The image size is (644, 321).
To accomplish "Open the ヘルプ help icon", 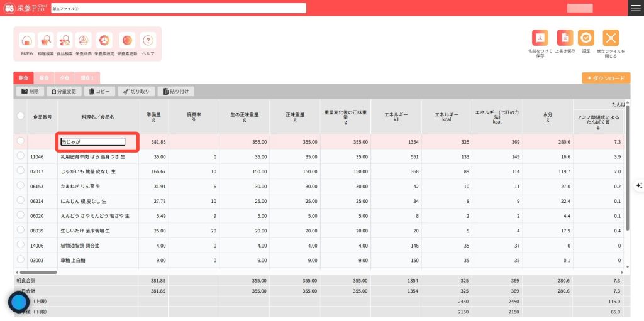I will (x=148, y=41).
